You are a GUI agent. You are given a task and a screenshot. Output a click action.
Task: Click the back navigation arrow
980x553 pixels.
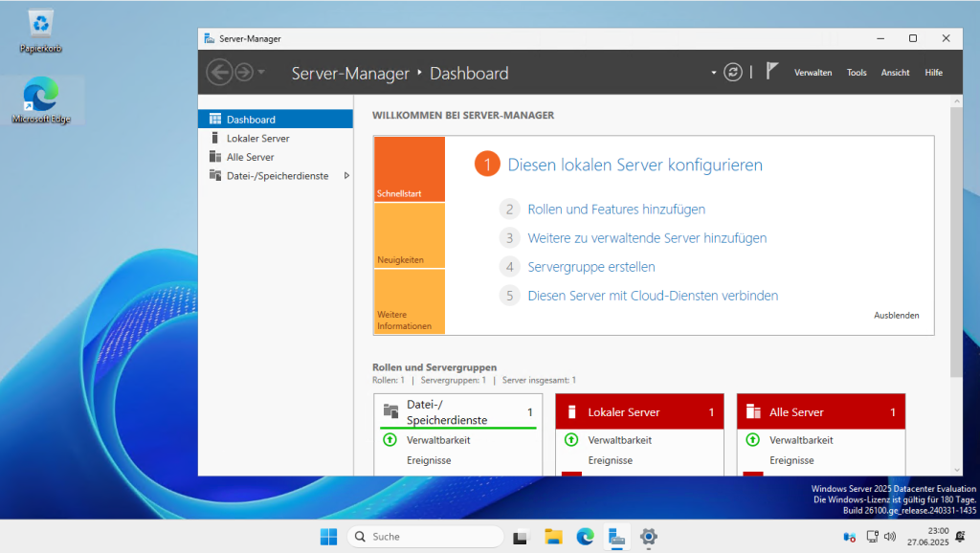tap(219, 73)
